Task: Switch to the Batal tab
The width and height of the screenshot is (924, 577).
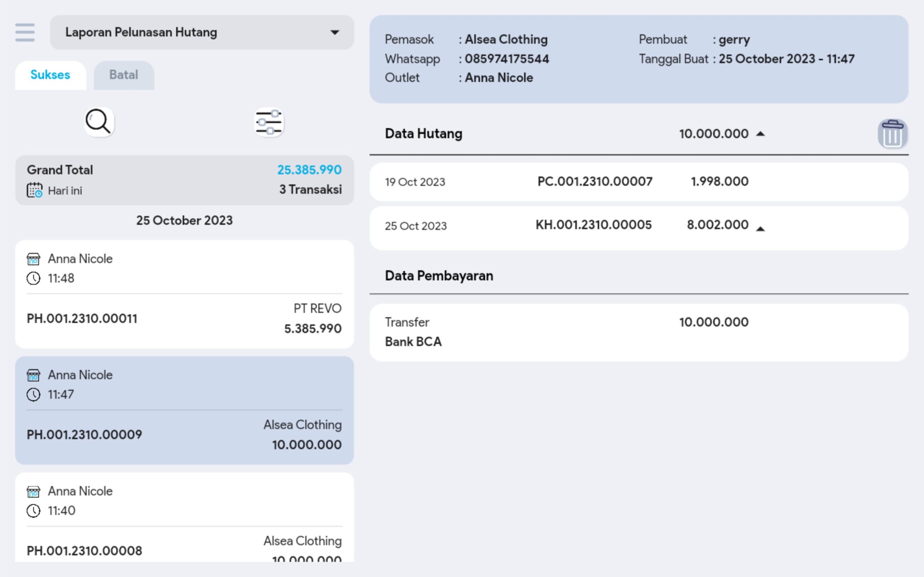Action: tap(124, 75)
